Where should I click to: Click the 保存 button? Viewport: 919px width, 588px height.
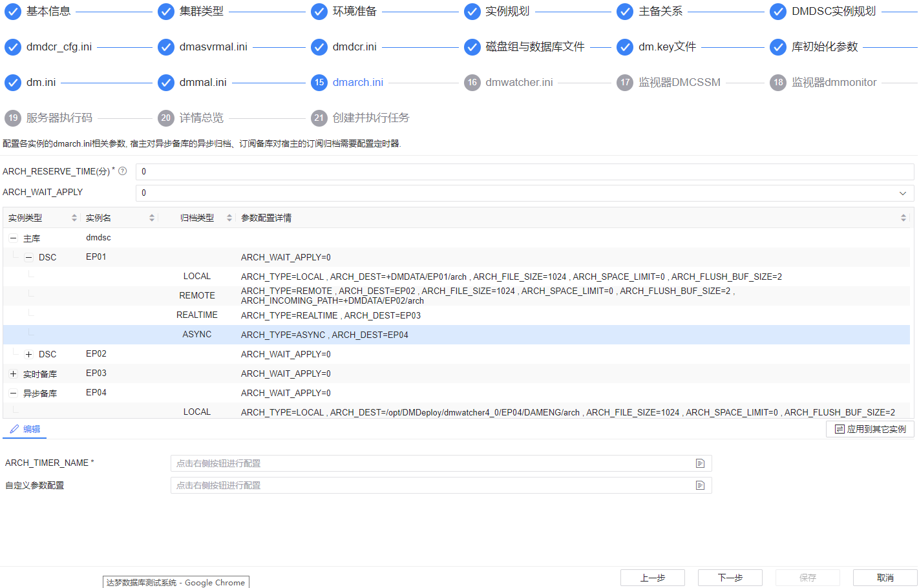click(x=808, y=578)
